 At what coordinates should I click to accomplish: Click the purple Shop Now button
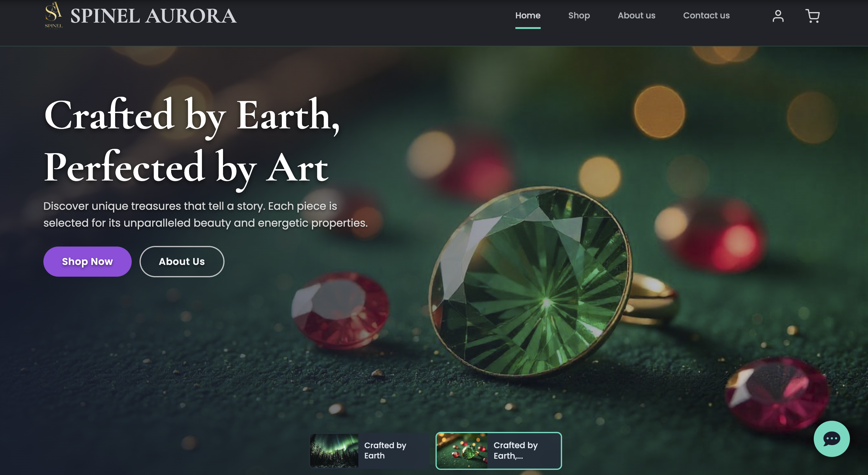[87, 261]
